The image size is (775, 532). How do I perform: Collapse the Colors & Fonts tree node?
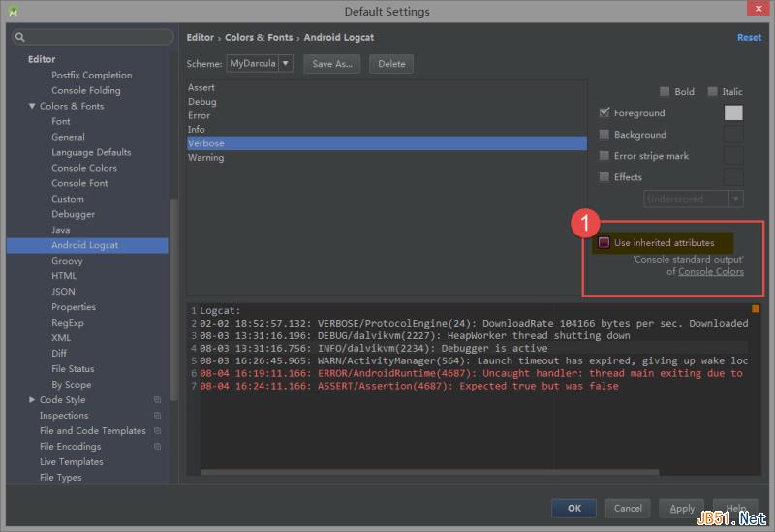pos(32,106)
